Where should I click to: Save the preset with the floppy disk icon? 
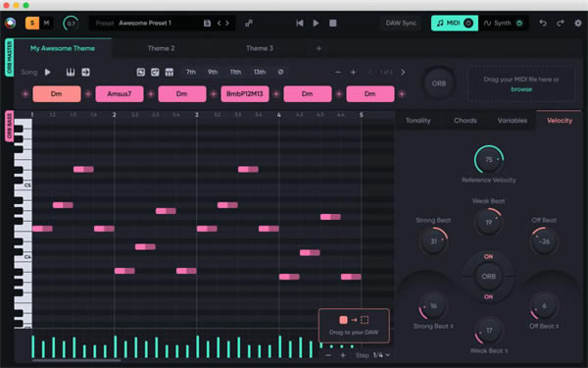coord(207,24)
